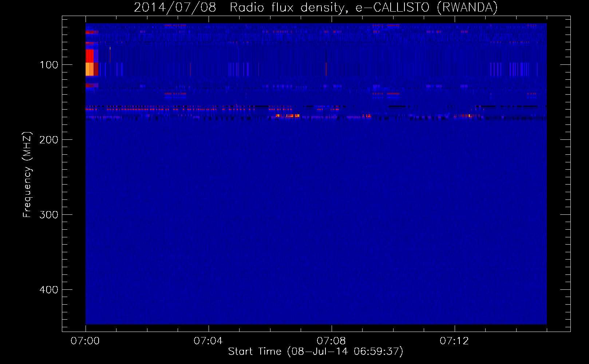Select the 300 MHz frequency tick label
The width and height of the screenshot is (589, 364).
pyautogui.click(x=49, y=215)
